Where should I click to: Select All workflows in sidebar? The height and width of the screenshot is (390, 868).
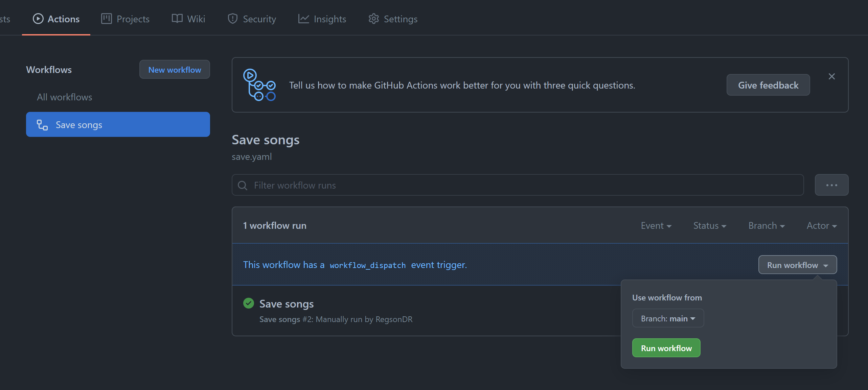click(x=64, y=97)
